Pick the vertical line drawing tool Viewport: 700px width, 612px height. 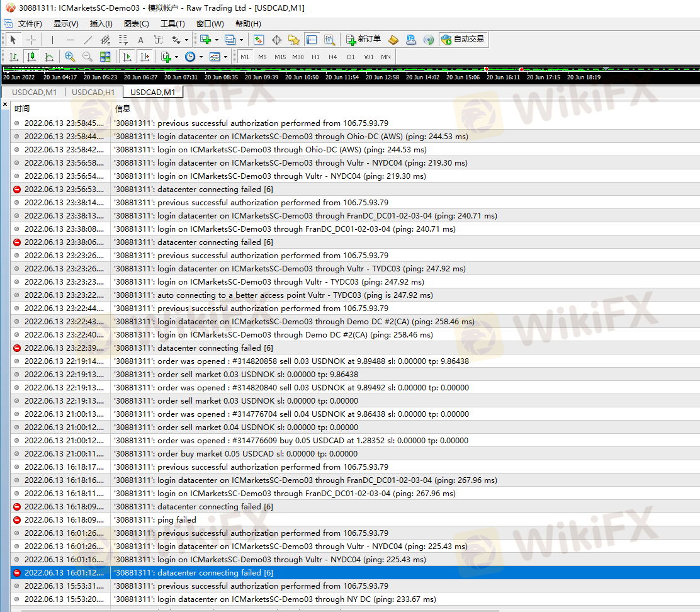pyautogui.click(x=52, y=40)
